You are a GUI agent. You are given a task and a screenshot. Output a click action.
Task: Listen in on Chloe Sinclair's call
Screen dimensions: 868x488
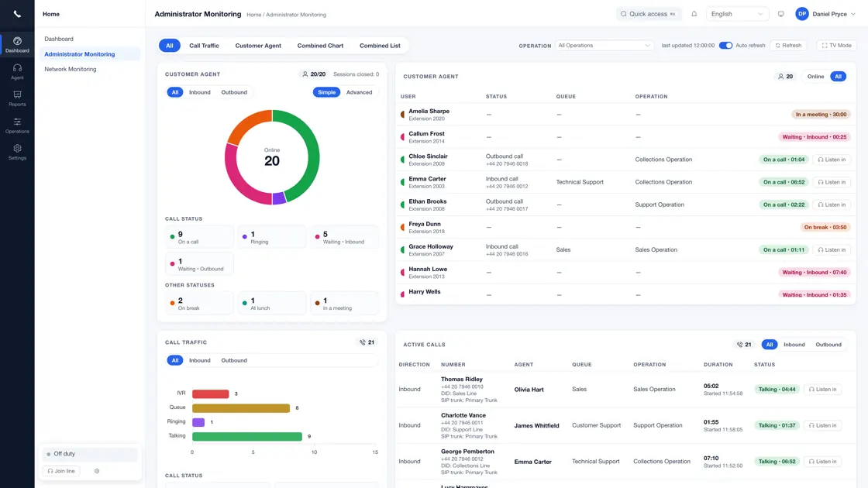[x=832, y=160]
